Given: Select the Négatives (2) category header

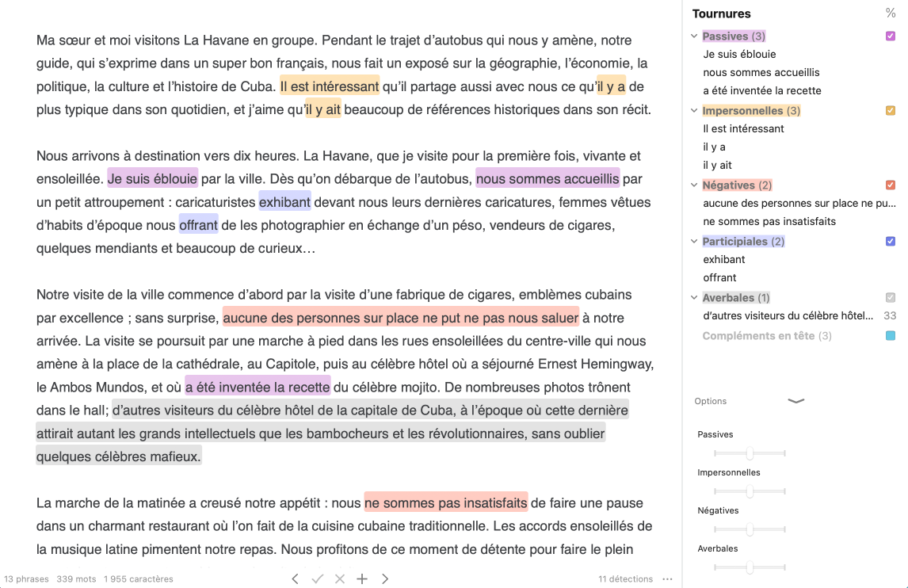Looking at the screenshot, I should click(737, 185).
